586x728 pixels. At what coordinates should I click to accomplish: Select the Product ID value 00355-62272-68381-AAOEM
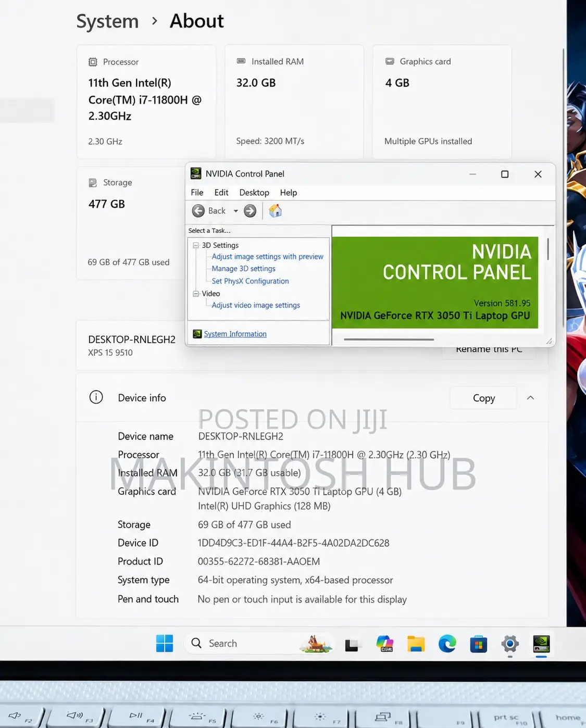pos(259,561)
